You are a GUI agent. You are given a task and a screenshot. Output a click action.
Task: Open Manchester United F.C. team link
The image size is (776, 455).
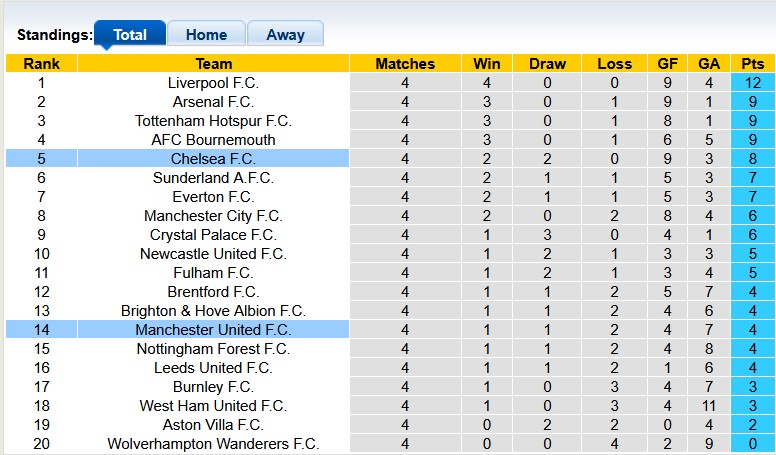(x=213, y=330)
